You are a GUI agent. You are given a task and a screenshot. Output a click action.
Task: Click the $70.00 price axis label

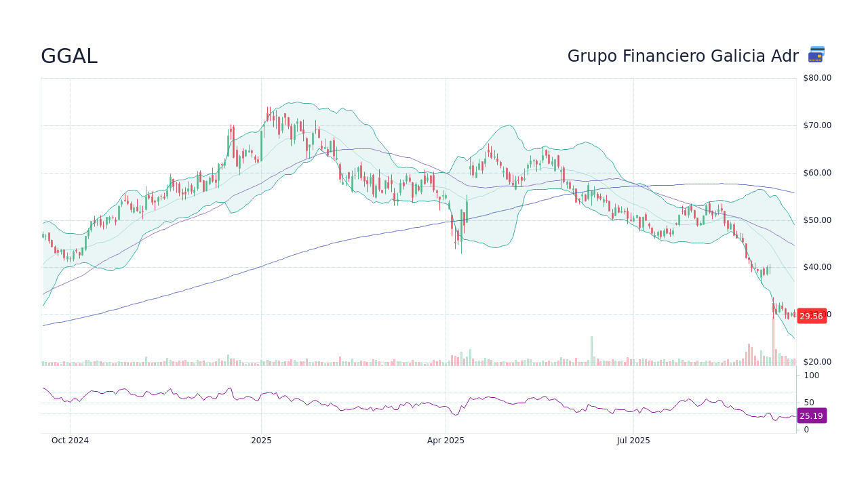[817, 125]
